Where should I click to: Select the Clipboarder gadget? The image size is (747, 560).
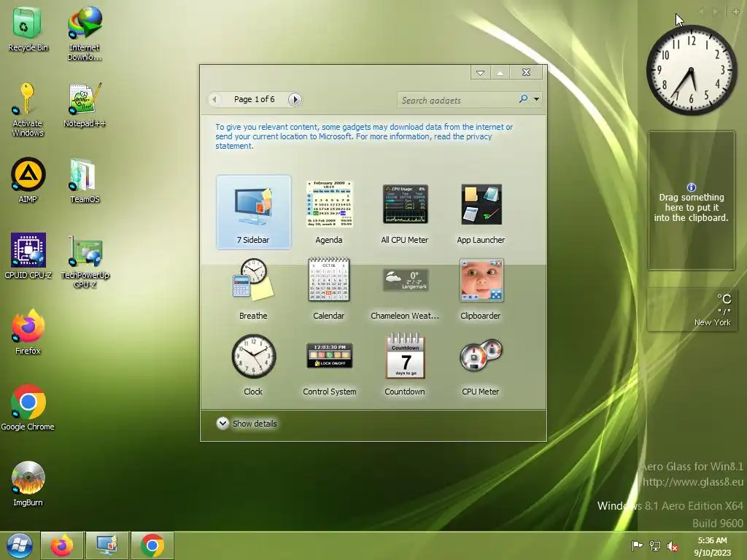point(481,289)
